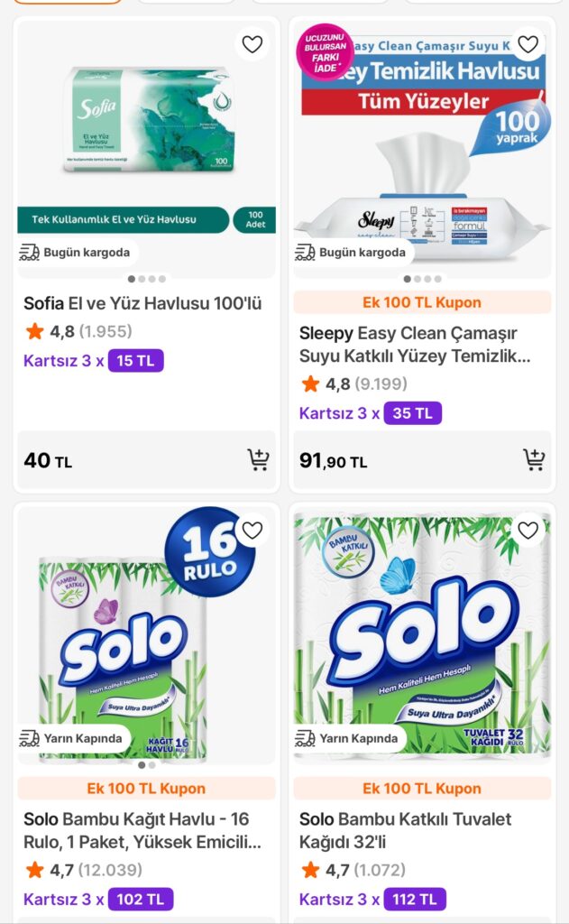Open Solo 32 Rulo toilet paper image

pyautogui.click(x=422, y=632)
